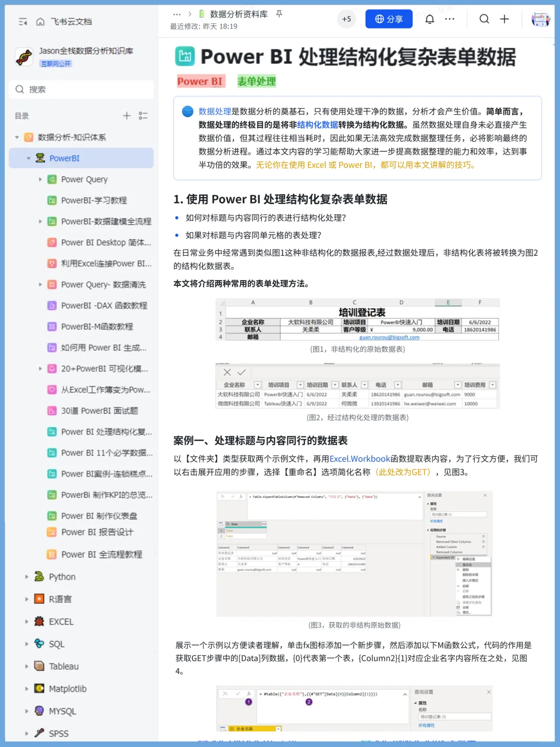This screenshot has height=747, width=560.
Task: Create new document with top plus icon
Action: tap(505, 19)
